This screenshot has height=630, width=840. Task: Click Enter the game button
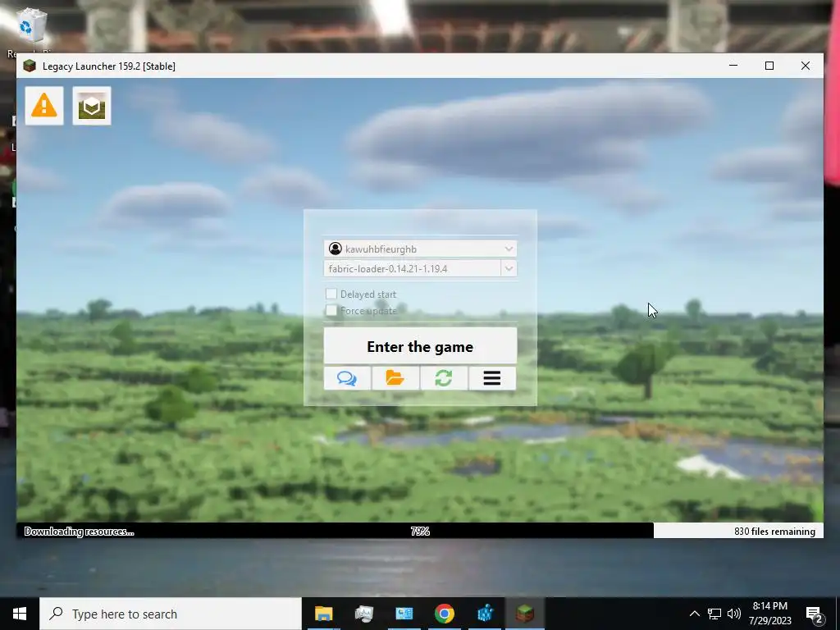pos(421,346)
